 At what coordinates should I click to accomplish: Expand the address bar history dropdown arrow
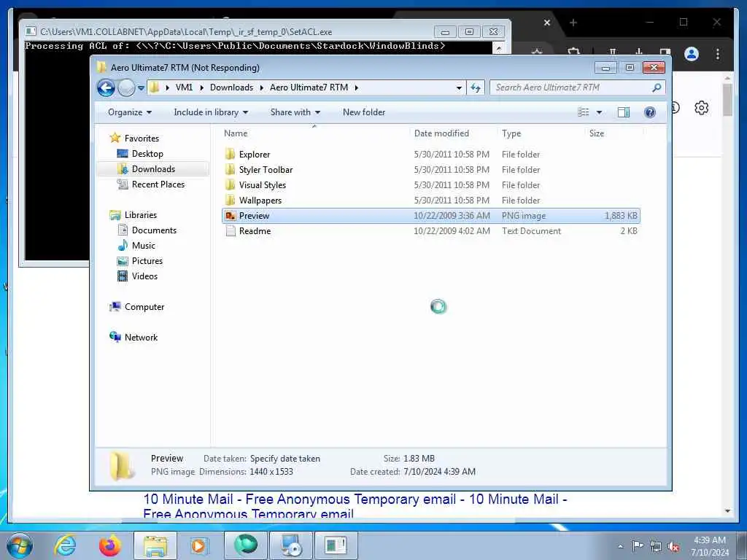tap(459, 87)
